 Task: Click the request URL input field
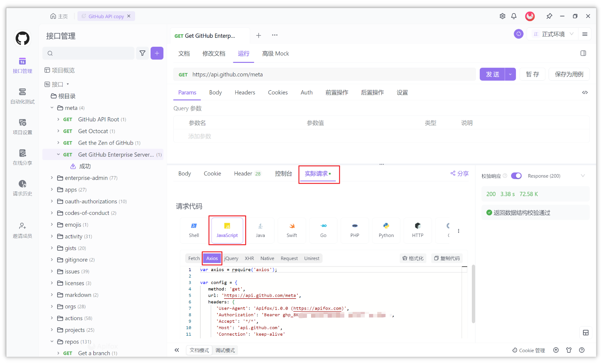click(330, 74)
